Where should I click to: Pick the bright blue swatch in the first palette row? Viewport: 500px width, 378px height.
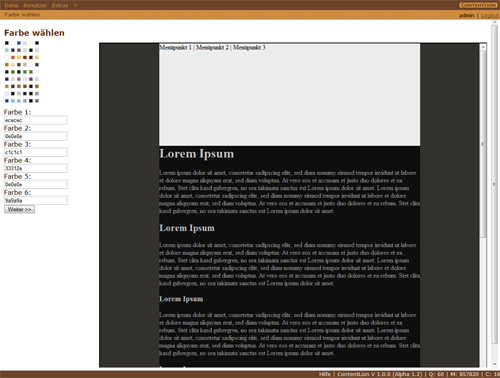pos(19,43)
